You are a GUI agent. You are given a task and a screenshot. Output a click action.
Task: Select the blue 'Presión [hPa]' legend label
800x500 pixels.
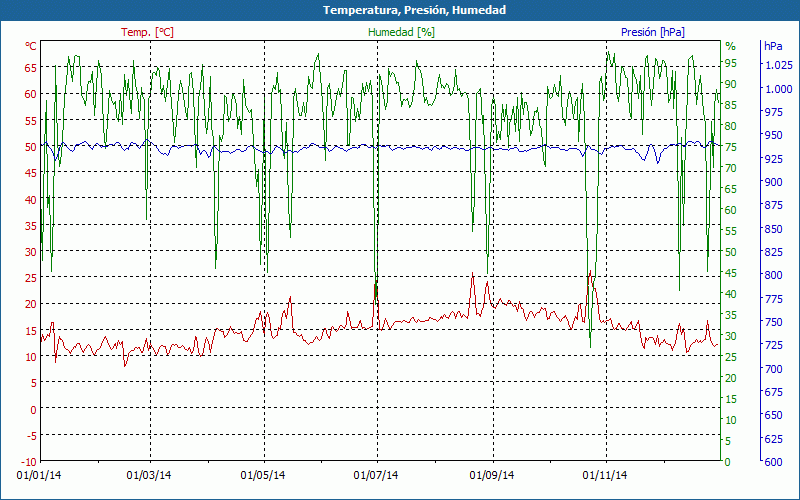point(653,32)
